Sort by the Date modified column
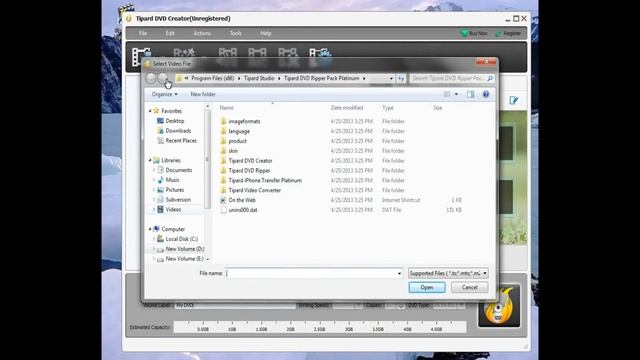This screenshot has width=640, height=360. 347,108
